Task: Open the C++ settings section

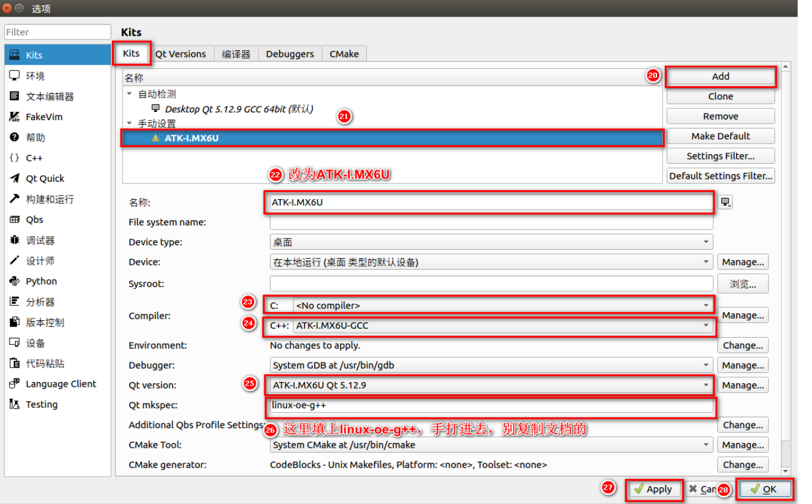Action: point(33,157)
